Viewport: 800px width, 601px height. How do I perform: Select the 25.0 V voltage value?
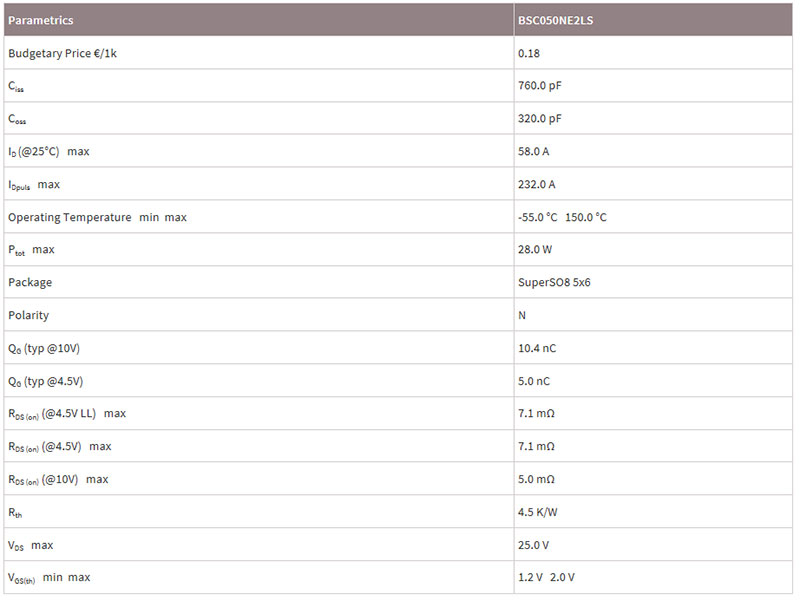533,545
